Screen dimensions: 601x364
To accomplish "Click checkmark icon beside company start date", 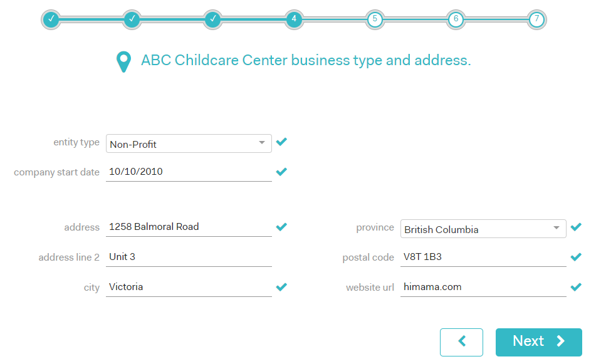I will coord(282,172).
